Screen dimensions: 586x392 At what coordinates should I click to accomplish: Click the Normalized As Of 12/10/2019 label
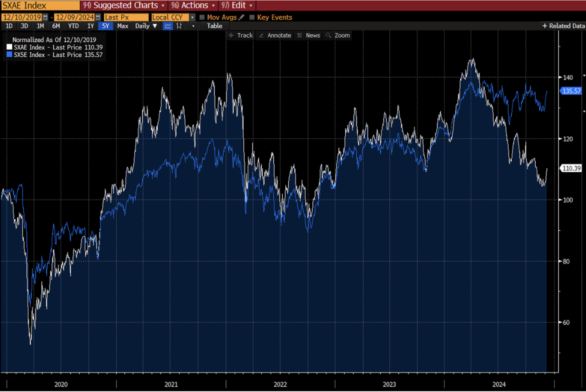[x=54, y=40]
